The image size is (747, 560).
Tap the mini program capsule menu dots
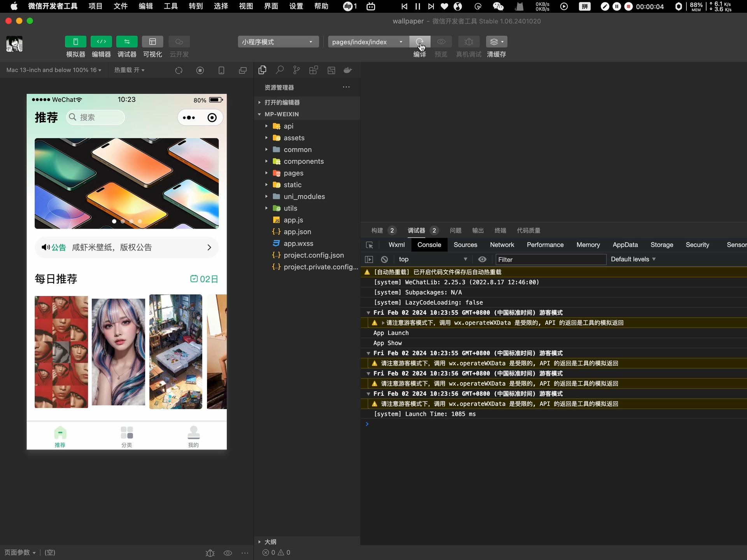point(189,118)
